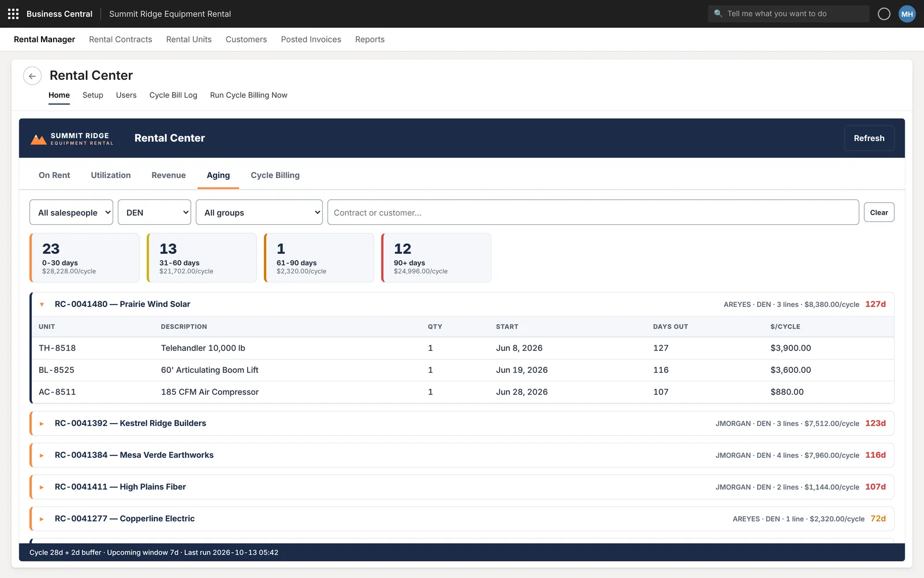Click unit BL-8525 in the table
The width and height of the screenshot is (924, 578).
(57, 370)
